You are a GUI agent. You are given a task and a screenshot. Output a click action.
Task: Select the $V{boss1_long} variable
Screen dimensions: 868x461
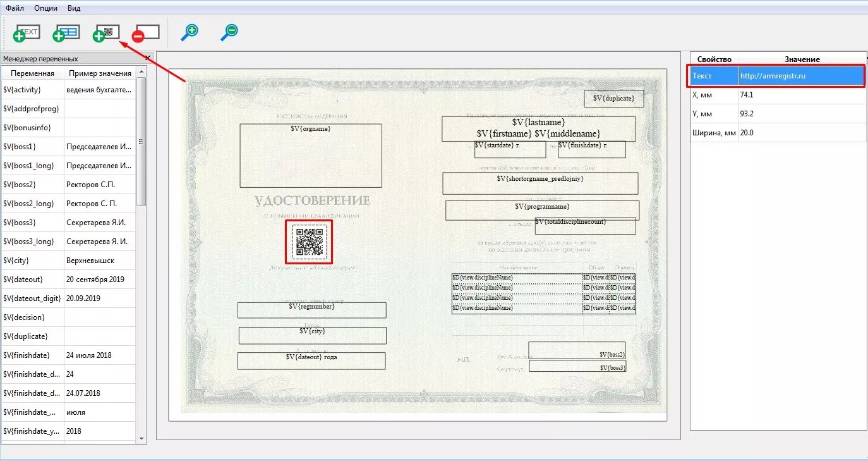(x=32, y=166)
